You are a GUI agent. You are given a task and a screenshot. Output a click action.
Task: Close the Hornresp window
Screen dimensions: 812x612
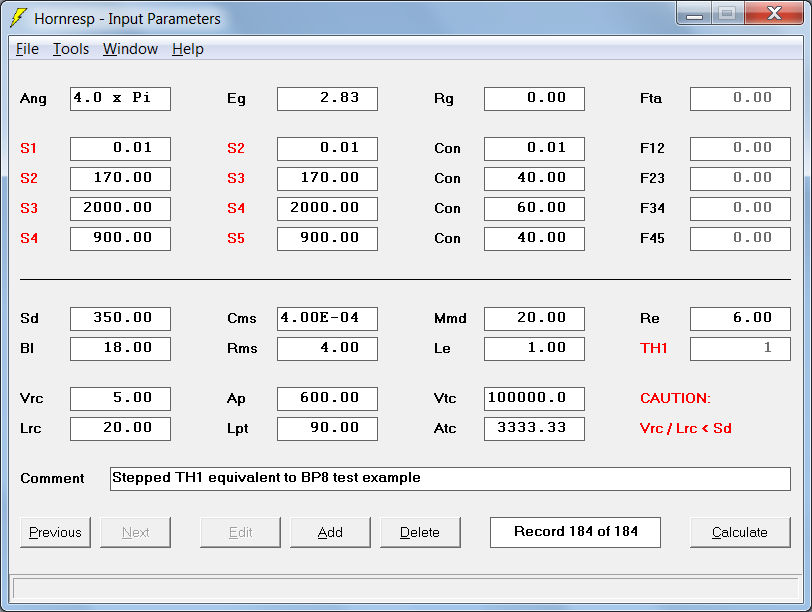[774, 13]
